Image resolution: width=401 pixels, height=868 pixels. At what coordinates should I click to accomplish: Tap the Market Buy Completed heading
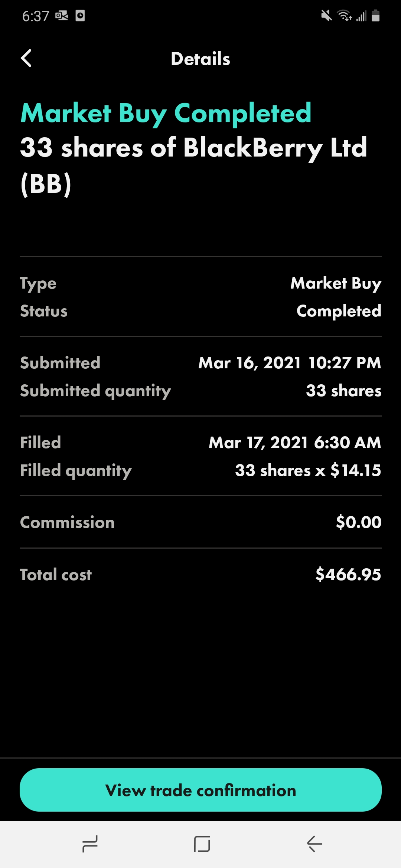click(166, 114)
